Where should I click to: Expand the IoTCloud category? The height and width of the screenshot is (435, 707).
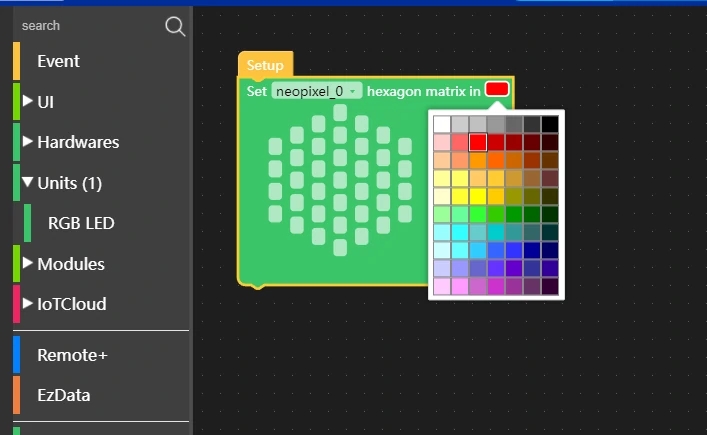[71, 304]
